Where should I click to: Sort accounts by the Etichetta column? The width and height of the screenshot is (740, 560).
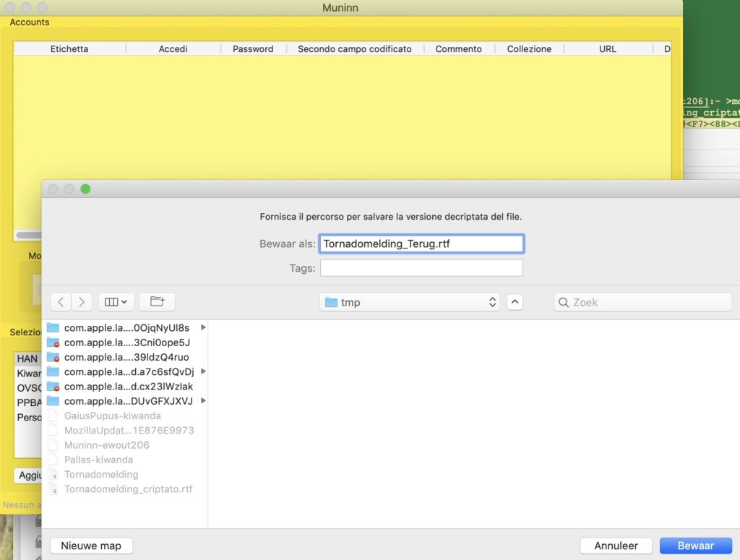(x=69, y=49)
